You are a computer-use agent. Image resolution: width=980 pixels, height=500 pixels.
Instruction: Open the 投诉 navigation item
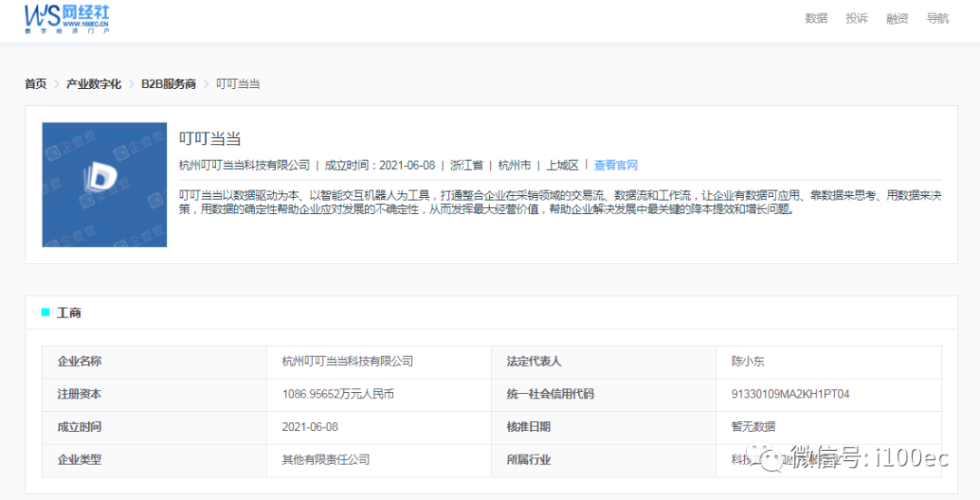point(857,18)
